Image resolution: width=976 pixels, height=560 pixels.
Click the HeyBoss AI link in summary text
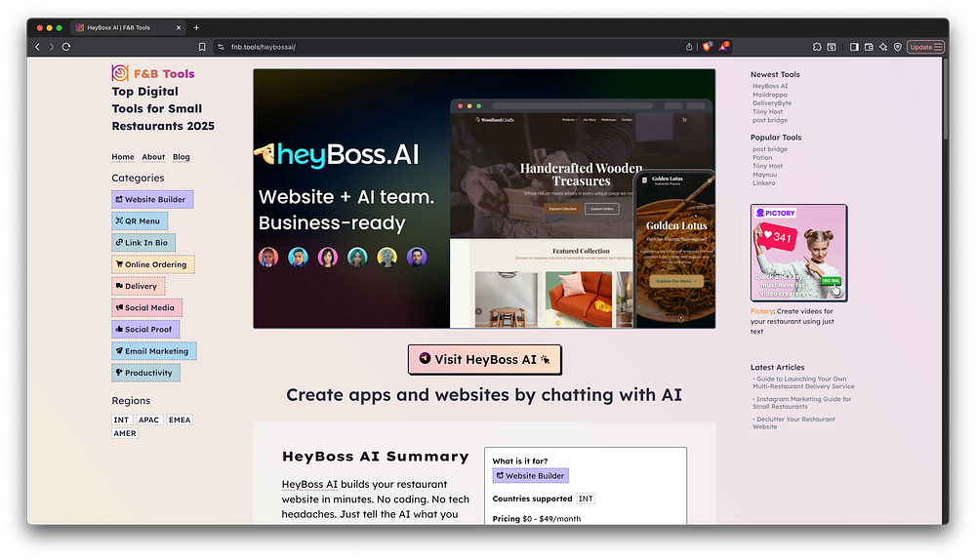click(x=309, y=484)
